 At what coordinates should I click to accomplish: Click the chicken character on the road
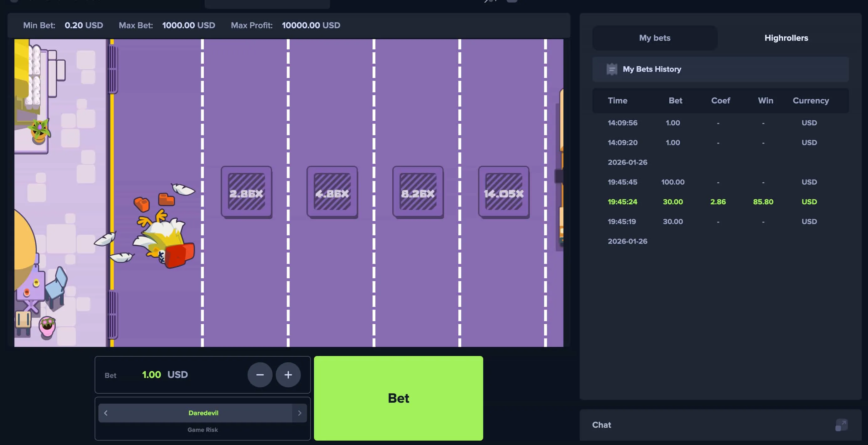tap(165, 238)
